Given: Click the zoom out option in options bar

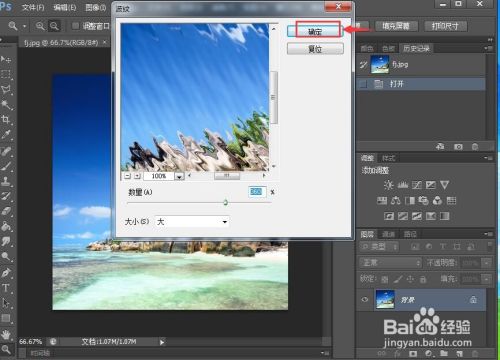Looking at the screenshot, I should click(54, 26).
